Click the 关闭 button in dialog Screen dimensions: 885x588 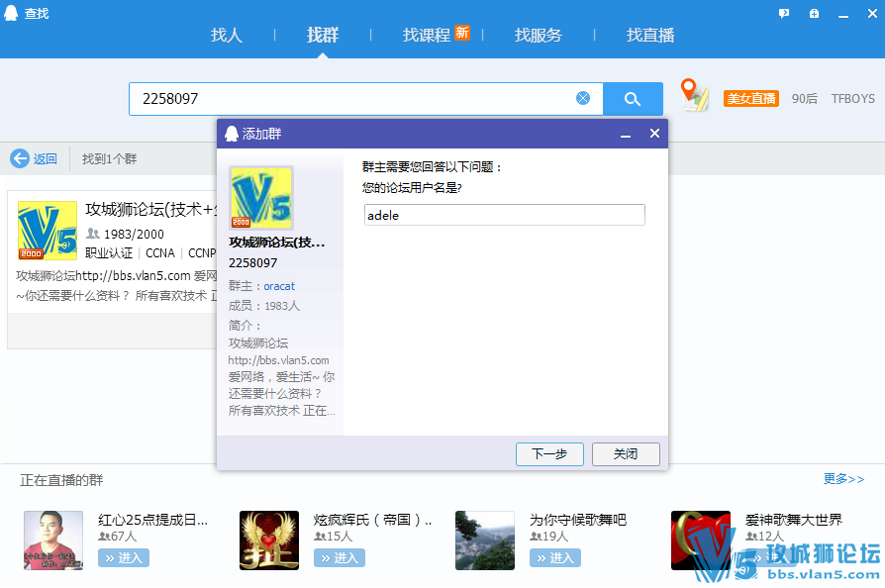click(x=626, y=454)
